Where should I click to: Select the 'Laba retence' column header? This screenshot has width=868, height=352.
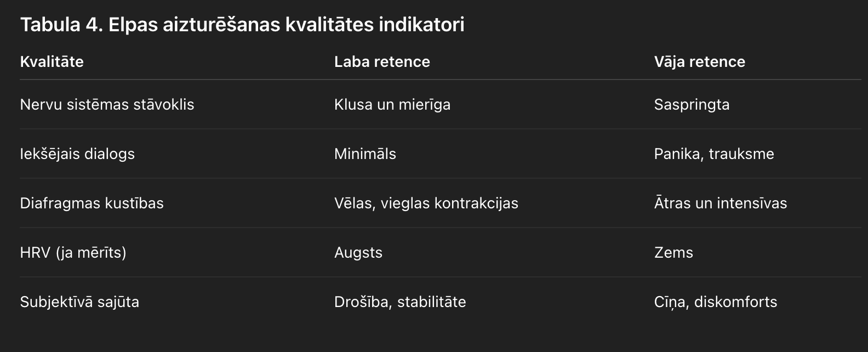tap(382, 61)
